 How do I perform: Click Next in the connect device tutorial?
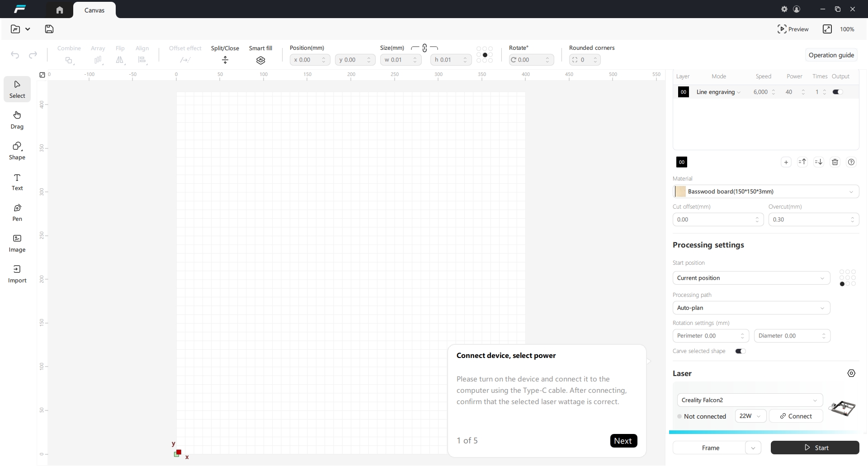623,440
